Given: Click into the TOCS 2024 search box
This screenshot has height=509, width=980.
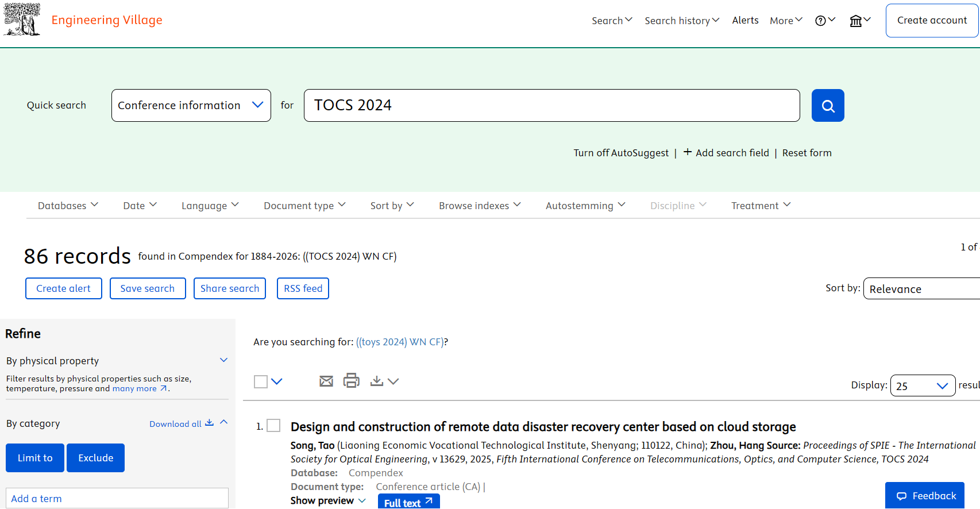Looking at the screenshot, I should [551, 106].
